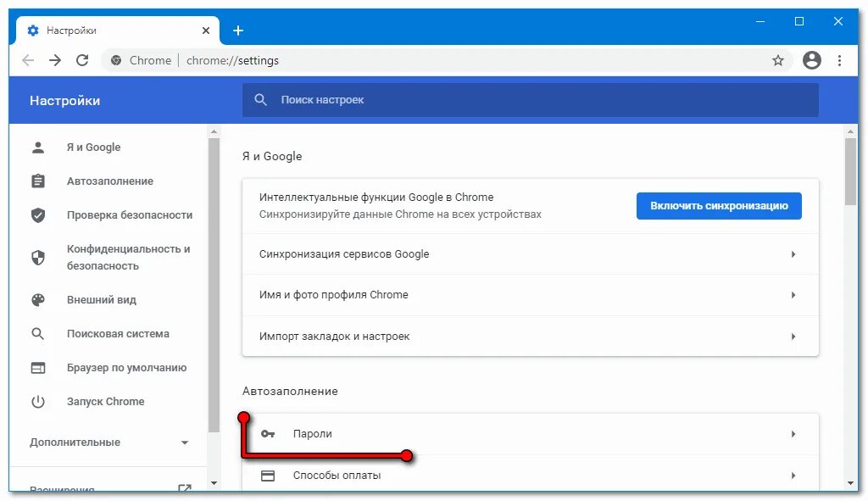Screen dimensions: 868x501
Task: Click the power icon for Запуск Chrome
Action: click(x=38, y=401)
